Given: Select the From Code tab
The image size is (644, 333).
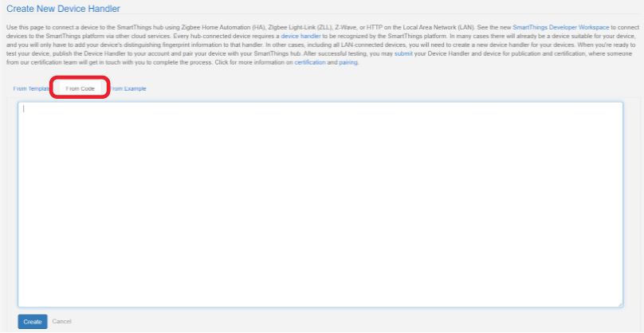Looking at the screenshot, I should (x=80, y=88).
